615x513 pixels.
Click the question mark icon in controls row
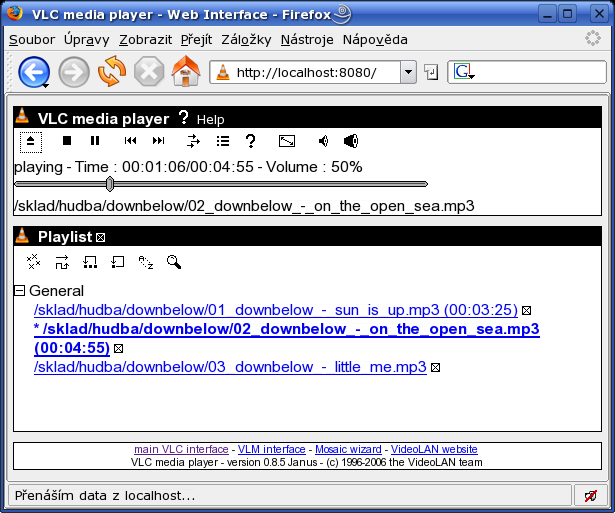coord(250,141)
